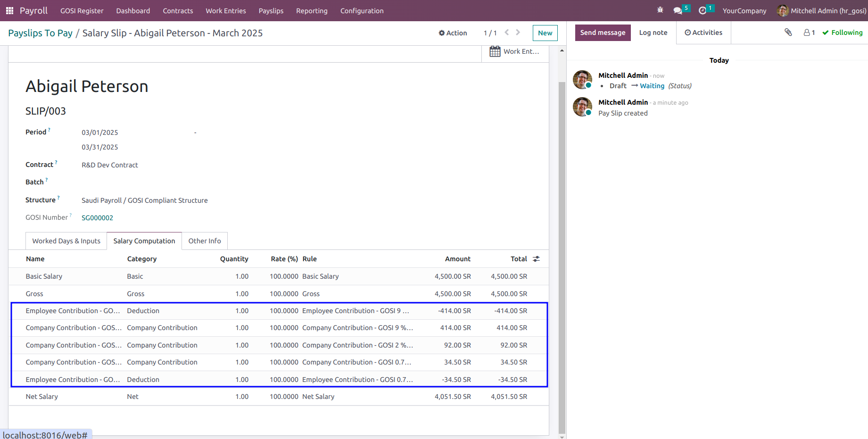The height and width of the screenshot is (439, 868).
Task: Click the paperclip attachments icon
Action: pyautogui.click(x=788, y=32)
